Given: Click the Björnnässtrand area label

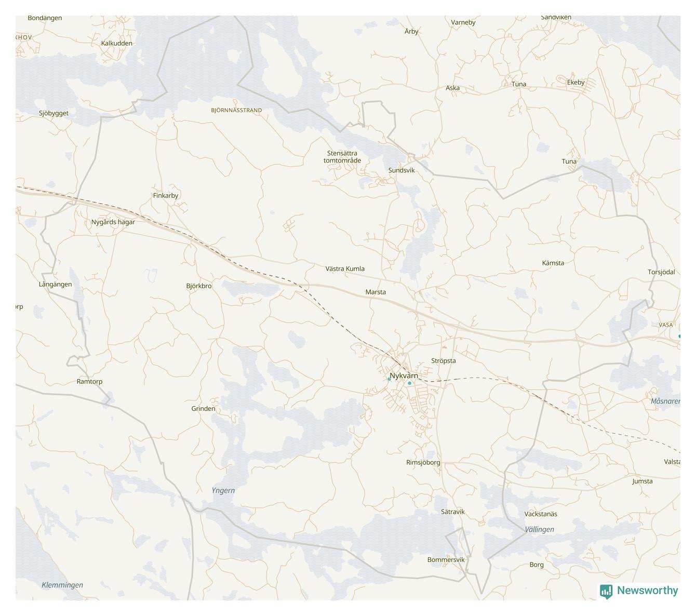Looking at the screenshot, I should click(x=236, y=110).
